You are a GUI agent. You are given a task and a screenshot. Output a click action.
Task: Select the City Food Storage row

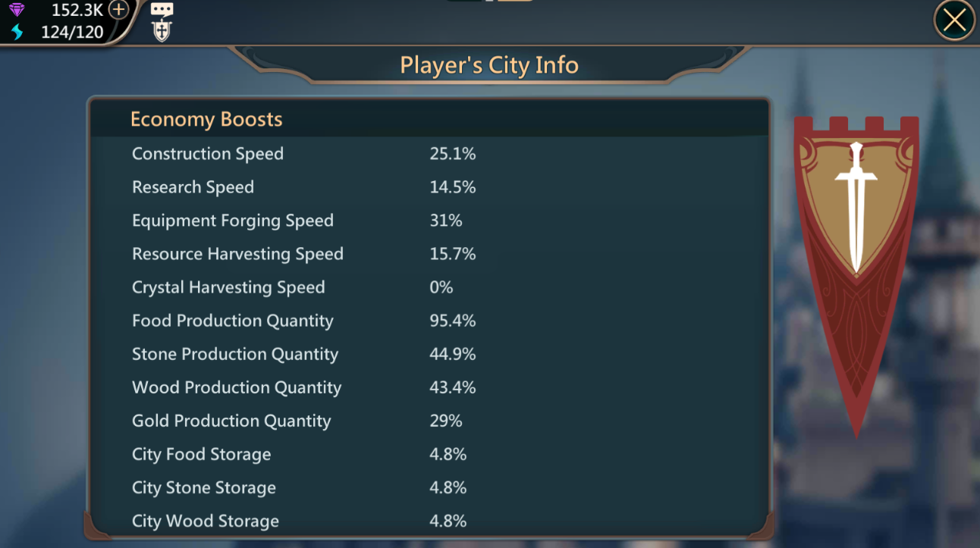pos(429,454)
